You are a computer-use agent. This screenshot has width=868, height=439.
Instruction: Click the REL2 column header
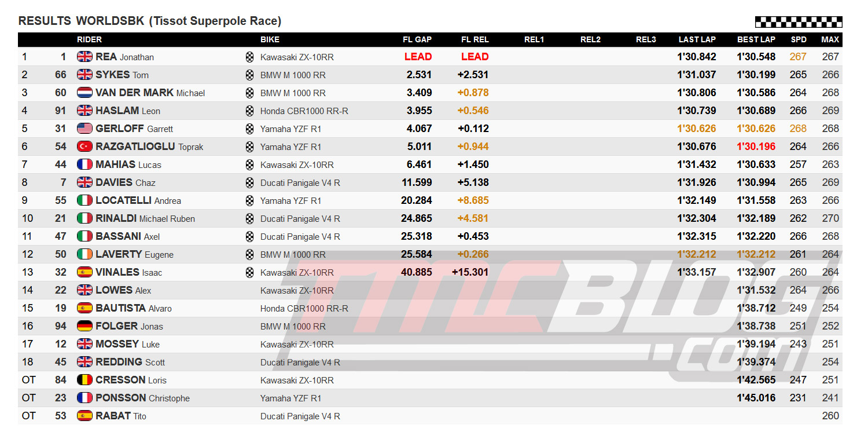[x=590, y=39]
